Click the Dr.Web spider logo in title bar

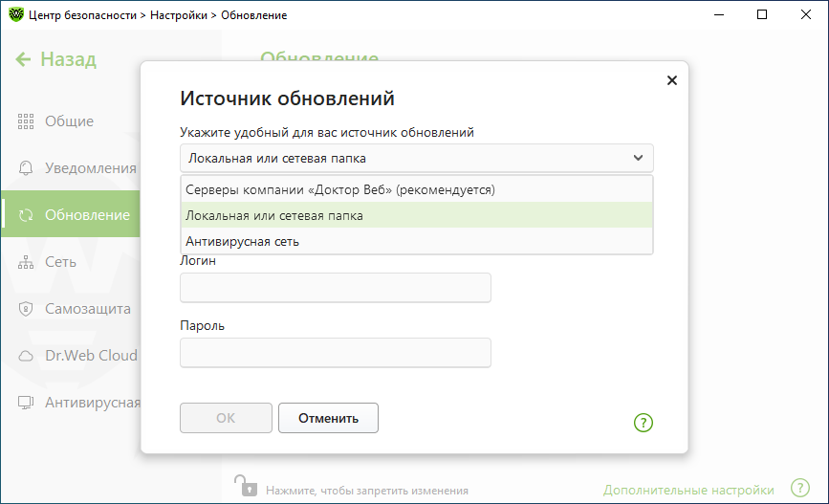16,14
